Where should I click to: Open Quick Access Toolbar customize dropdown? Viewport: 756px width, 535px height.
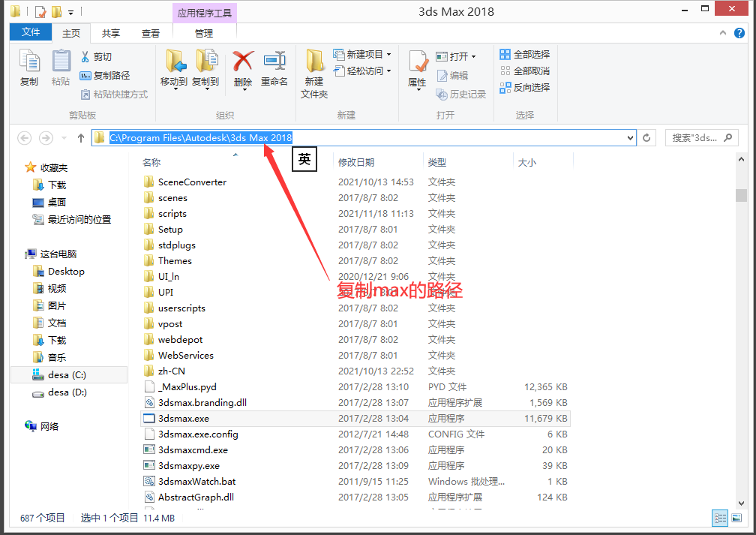71,11
